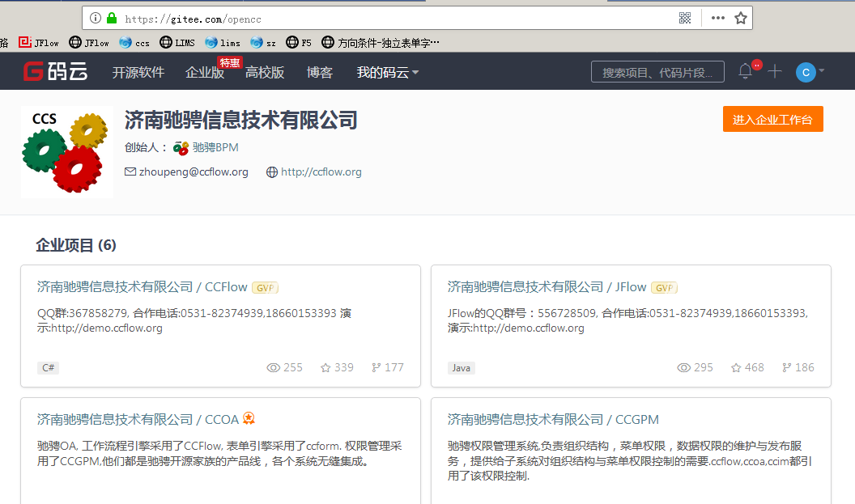Click the fork icon on the CCFlow card
The height and width of the screenshot is (504, 855).
[378, 367]
